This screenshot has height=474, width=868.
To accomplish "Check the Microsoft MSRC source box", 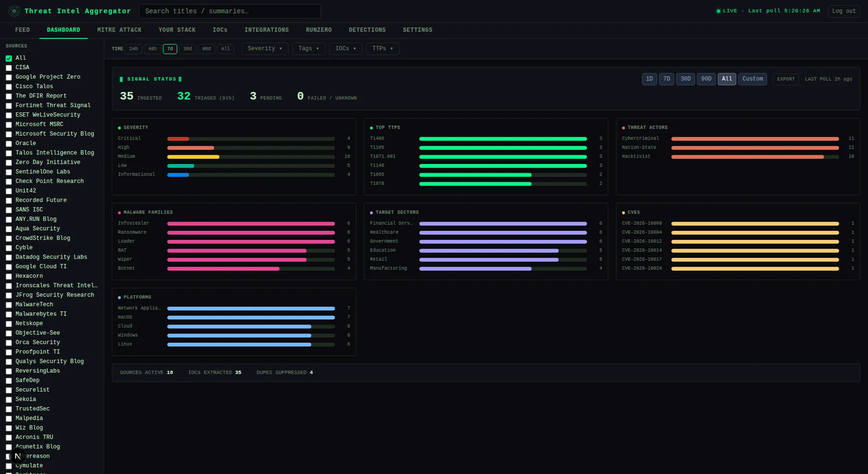I will tap(9, 124).
